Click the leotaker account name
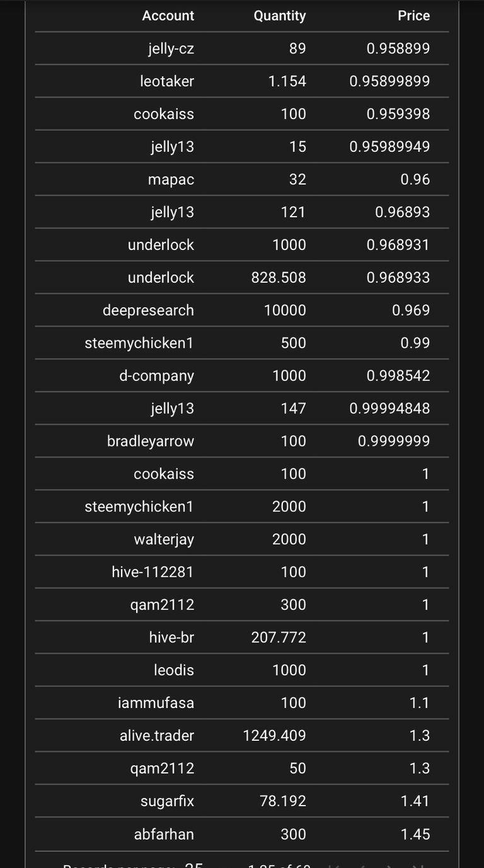 click(167, 81)
